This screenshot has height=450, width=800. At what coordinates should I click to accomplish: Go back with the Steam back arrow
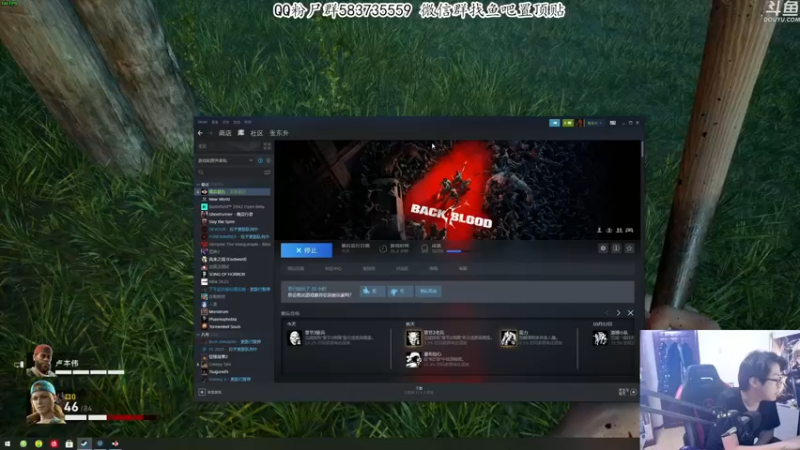(200, 133)
